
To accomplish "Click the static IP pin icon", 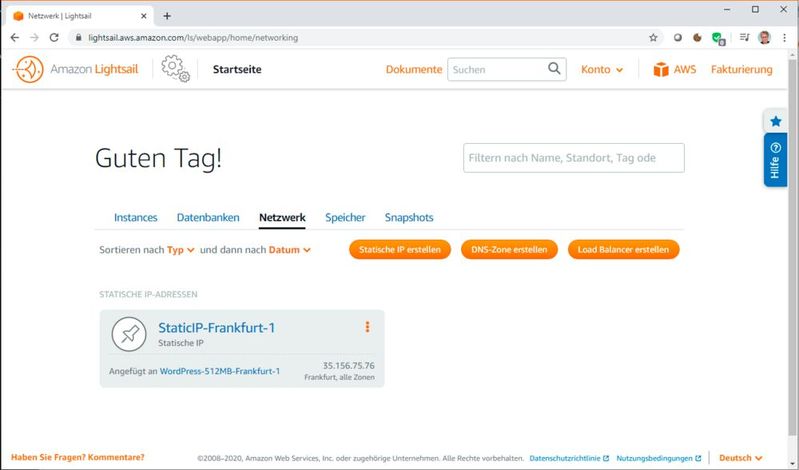I will (129, 334).
